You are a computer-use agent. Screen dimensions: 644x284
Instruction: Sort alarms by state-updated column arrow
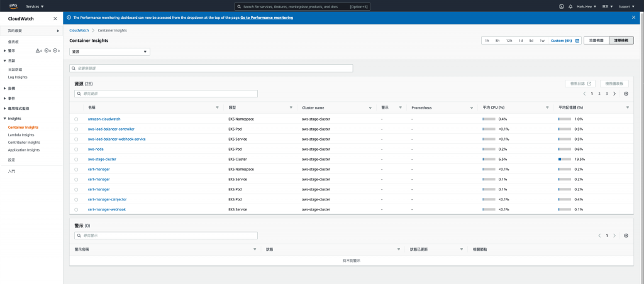(462, 249)
